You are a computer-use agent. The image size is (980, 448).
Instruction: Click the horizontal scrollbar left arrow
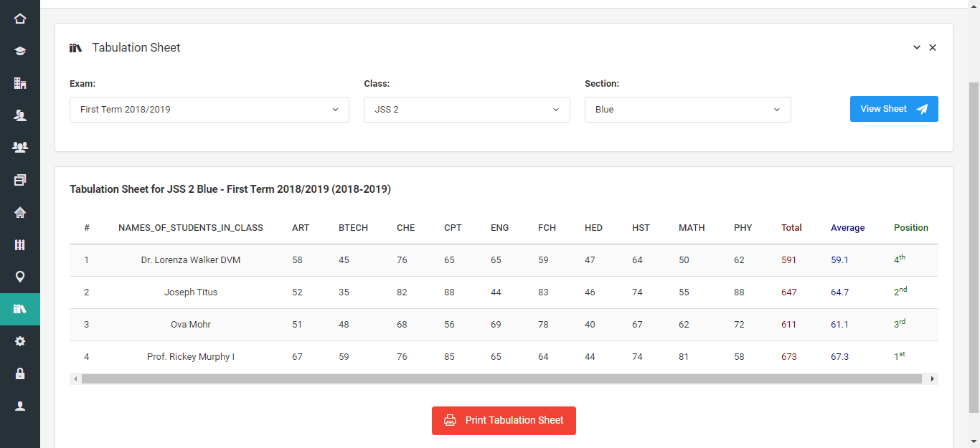click(75, 378)
